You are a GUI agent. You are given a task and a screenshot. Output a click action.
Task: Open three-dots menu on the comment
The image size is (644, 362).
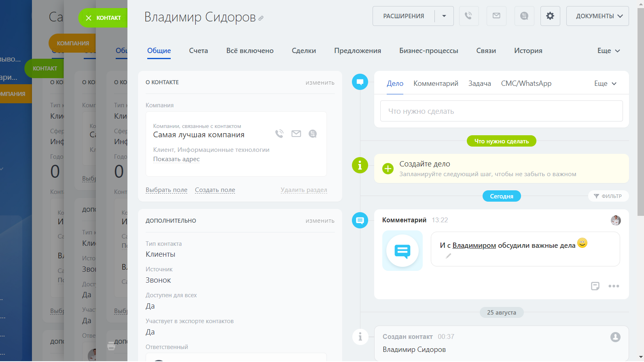(614, 286)
